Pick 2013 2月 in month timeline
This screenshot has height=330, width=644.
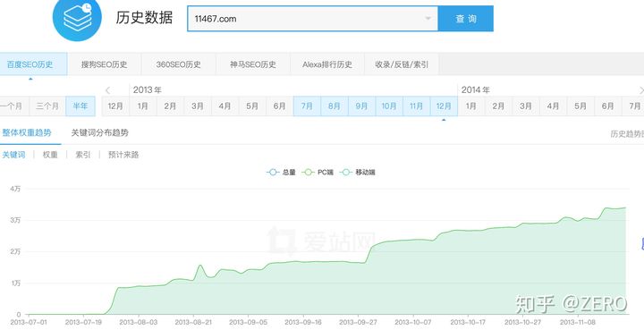click(x=170, y=106)
